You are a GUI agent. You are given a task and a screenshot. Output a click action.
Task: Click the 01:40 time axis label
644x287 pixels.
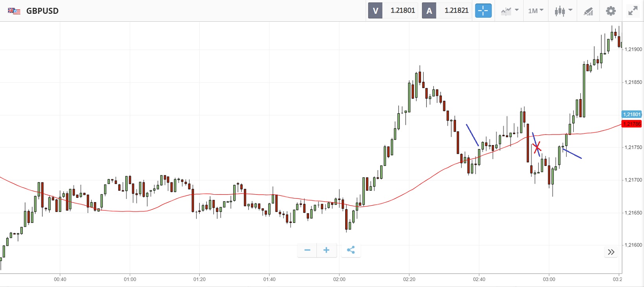[x=269, y=280]
